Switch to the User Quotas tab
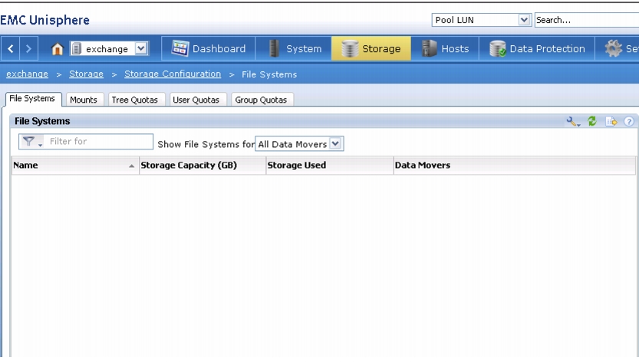The width and height of the screenshot is (639, 364). tap(196, 100)
